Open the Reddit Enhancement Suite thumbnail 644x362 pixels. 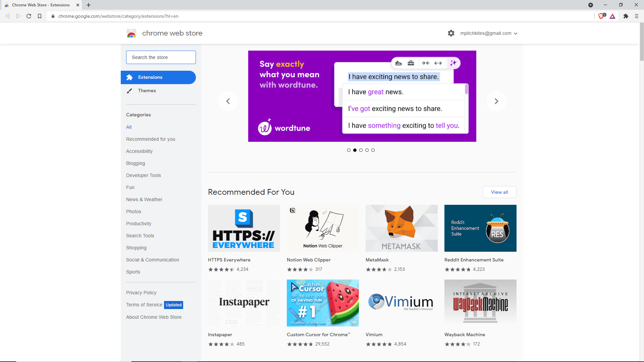(x=480, y=228)
